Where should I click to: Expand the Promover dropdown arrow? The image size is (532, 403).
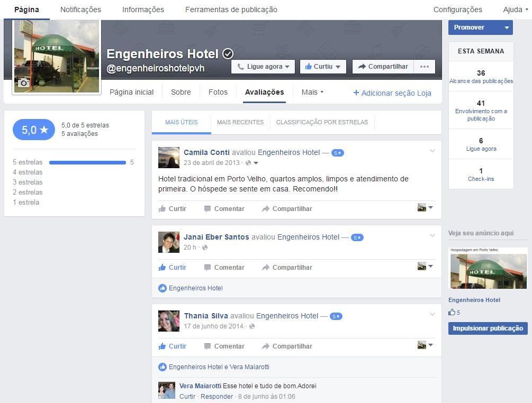(507, 28)
